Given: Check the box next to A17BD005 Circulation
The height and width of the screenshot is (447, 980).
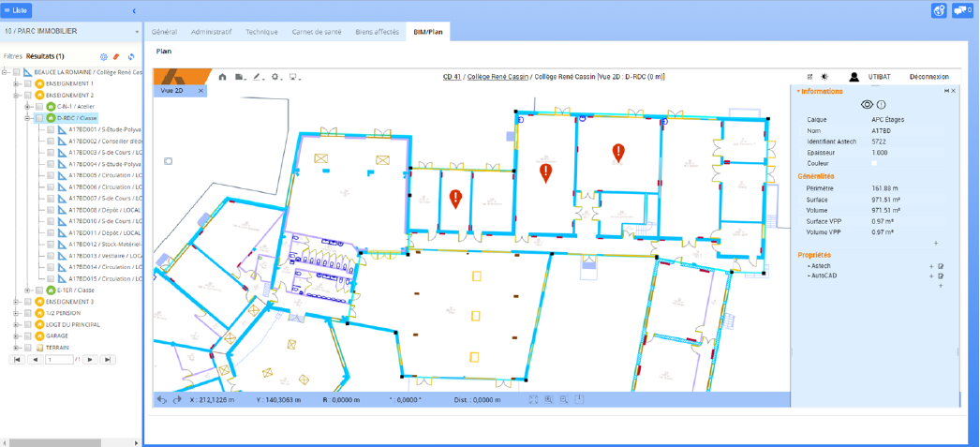Looking at the screenshot, I should point(51,175).
